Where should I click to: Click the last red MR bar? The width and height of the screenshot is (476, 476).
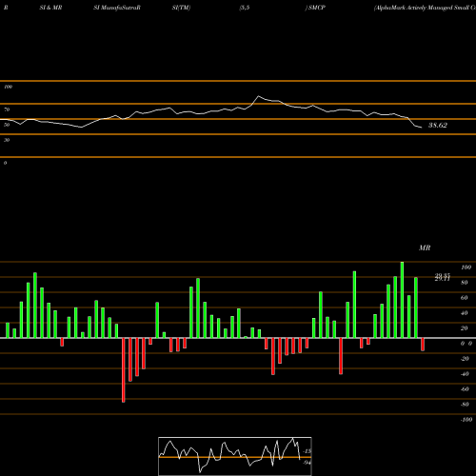(x=423, y=345)
